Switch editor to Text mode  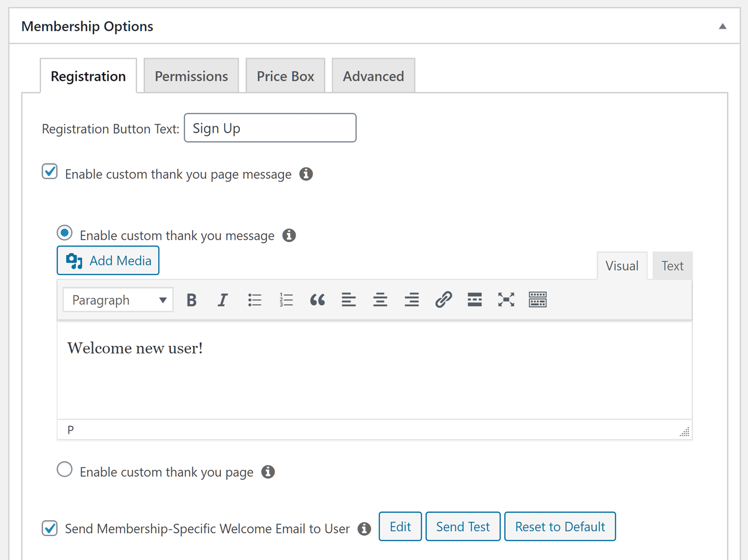pyautogui.click(x=672, y=266)
